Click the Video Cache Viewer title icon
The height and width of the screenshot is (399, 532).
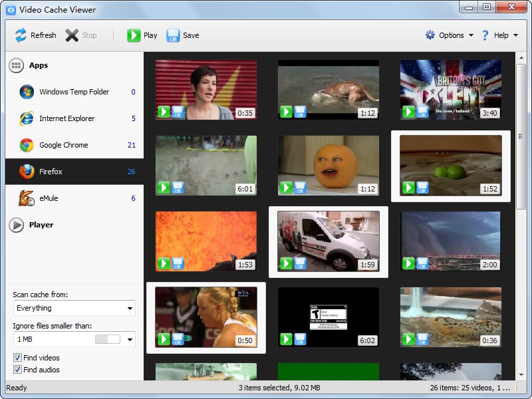pyautogui.click(x=11, y=10)
